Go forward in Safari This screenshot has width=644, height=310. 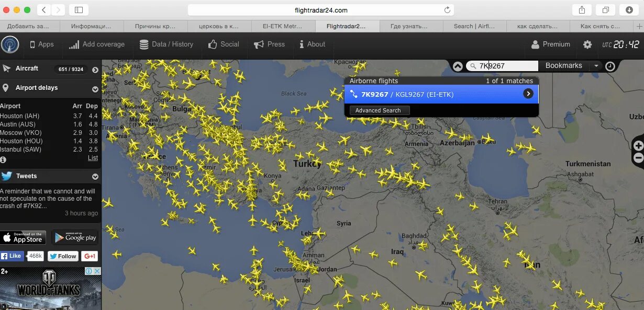pyautogui.click(x=58, y=10)
